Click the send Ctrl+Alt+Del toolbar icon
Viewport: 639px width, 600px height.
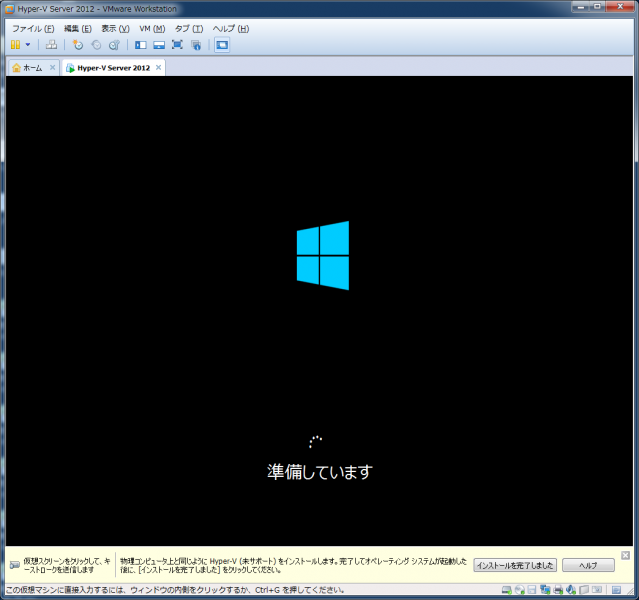click(51, 44)
